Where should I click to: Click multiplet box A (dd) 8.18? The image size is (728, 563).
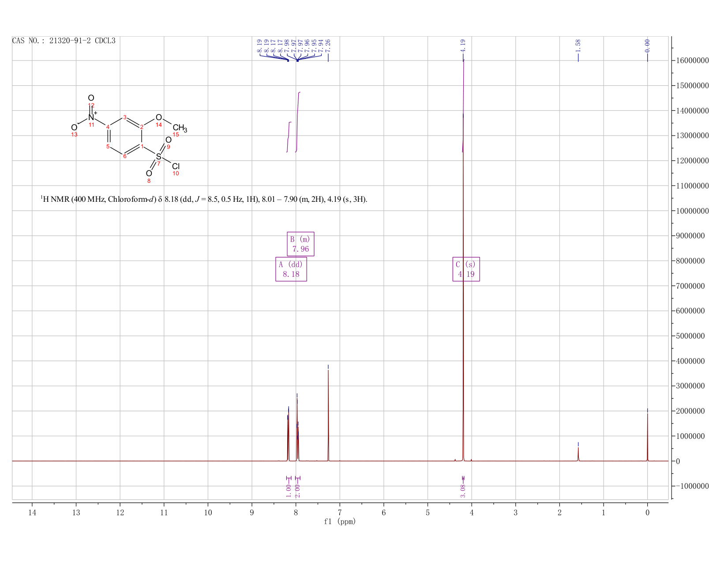(291, 269)
